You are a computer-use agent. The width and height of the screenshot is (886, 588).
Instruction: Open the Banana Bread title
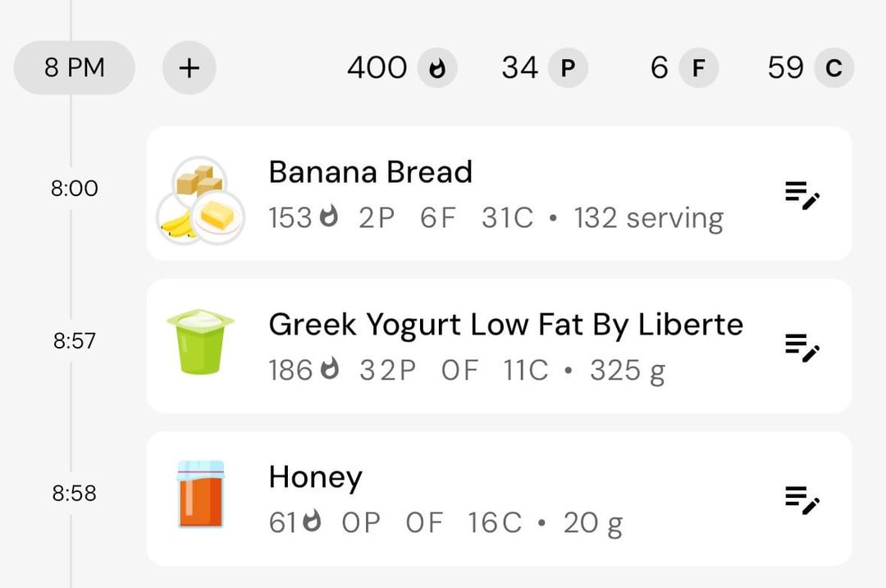[370, 171]
